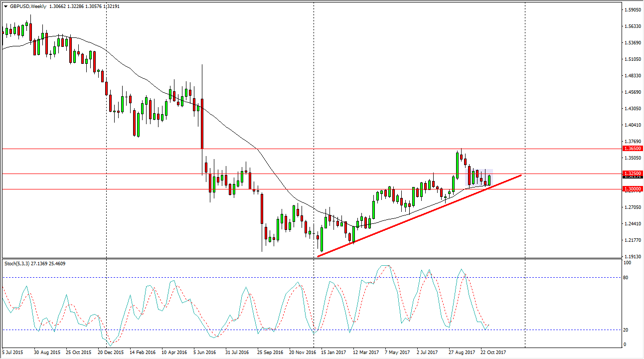Click the 80 level on stochastic scale

627,277
